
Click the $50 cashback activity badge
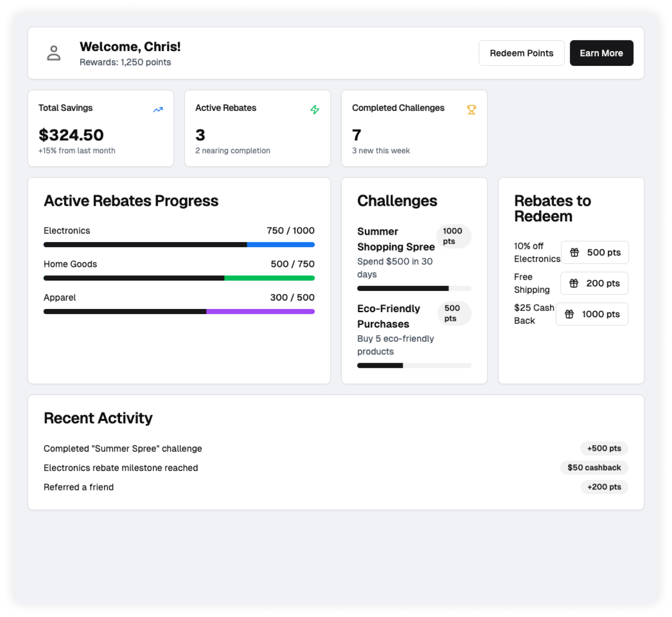click(x=594, y=468)
